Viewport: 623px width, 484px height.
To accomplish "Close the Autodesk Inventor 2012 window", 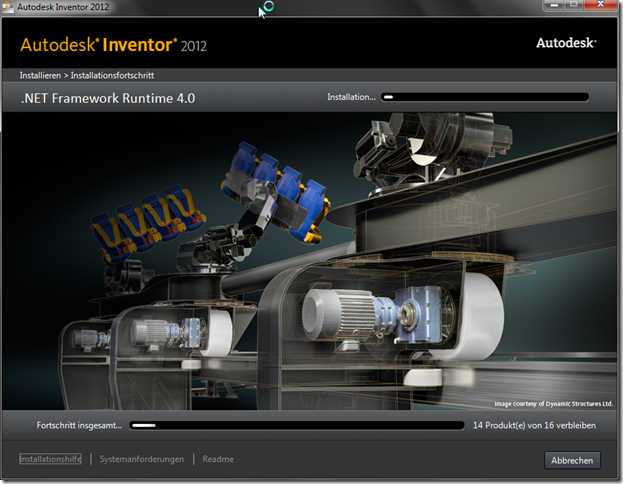I will 601,5.
